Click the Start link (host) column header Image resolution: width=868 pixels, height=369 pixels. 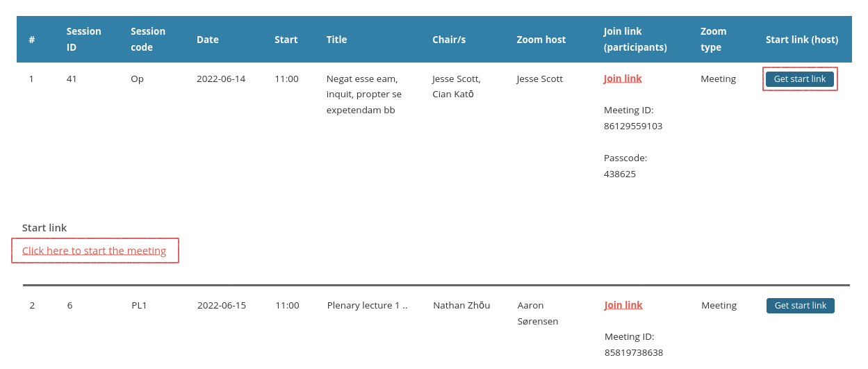[801, 40]
